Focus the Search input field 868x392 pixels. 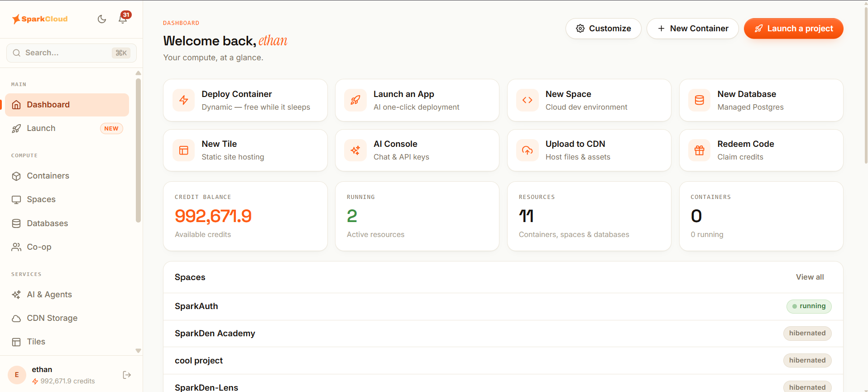coord(72,53)
